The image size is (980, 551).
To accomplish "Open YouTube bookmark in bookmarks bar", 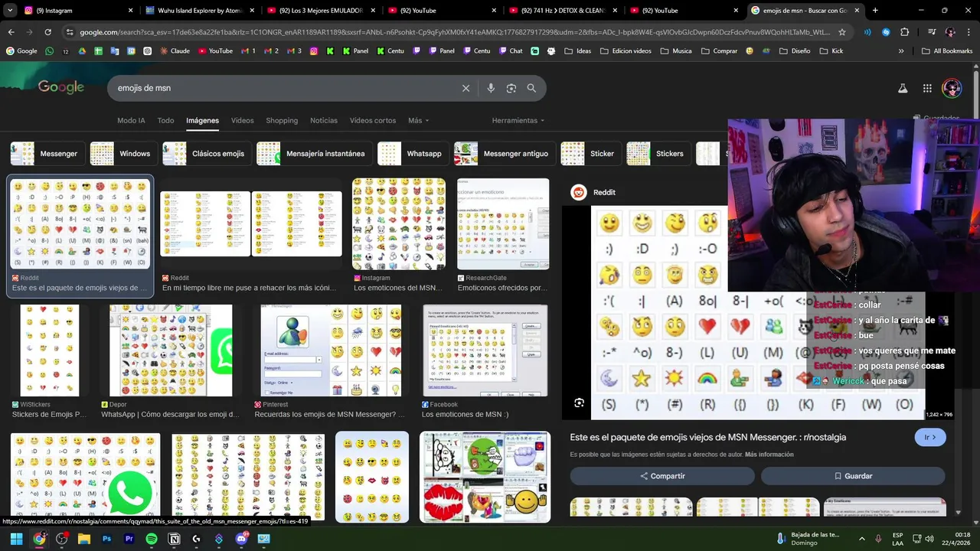I will click(214, 51).
